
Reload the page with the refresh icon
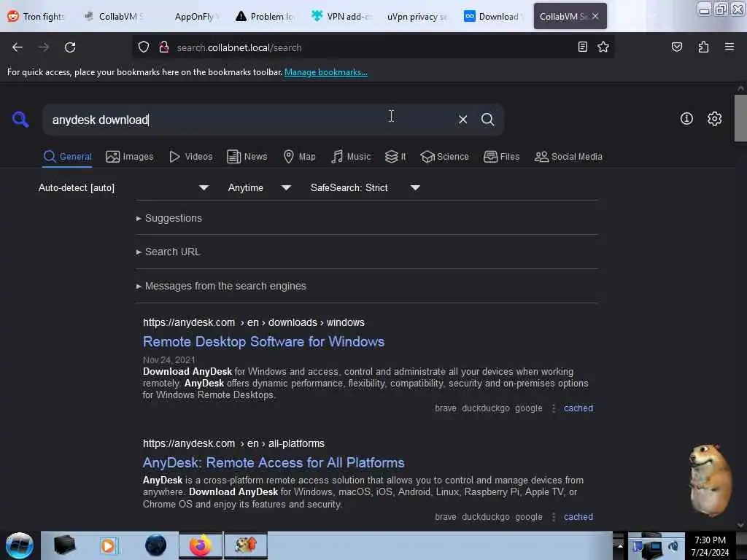tap(70, 47)
